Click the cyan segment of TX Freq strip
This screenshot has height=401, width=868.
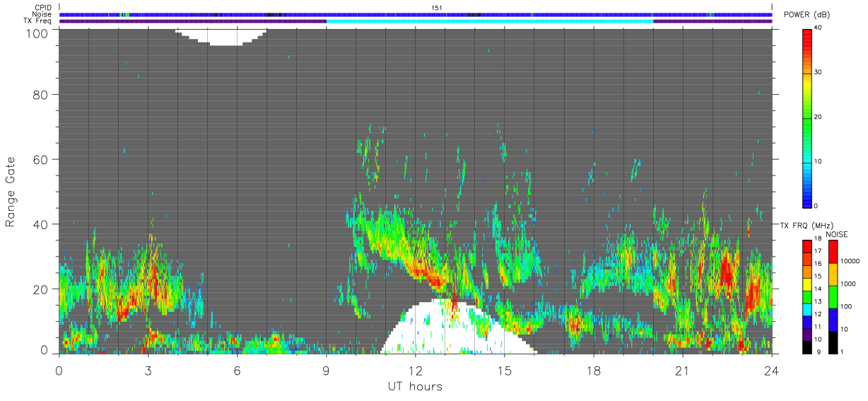click(x=490, y=21)
